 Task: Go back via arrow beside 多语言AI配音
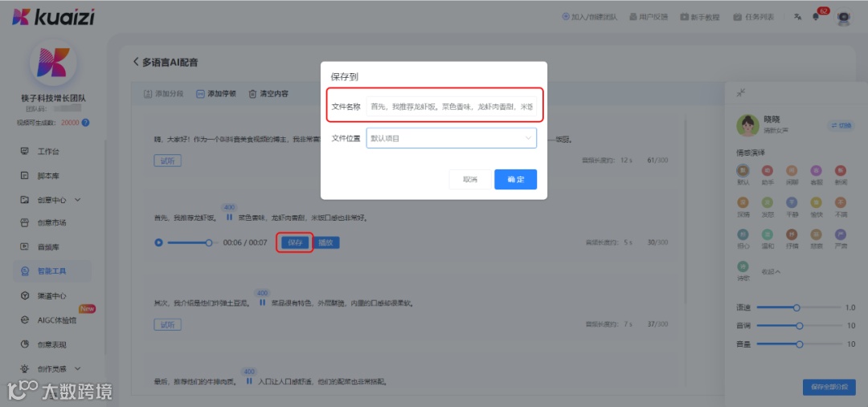[136, 62]
